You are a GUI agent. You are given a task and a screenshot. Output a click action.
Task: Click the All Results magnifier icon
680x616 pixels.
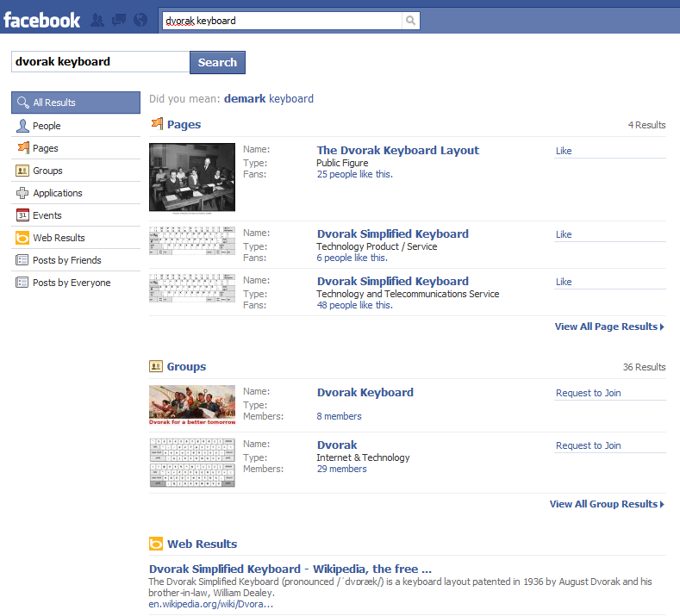click(x=22, y=103)
